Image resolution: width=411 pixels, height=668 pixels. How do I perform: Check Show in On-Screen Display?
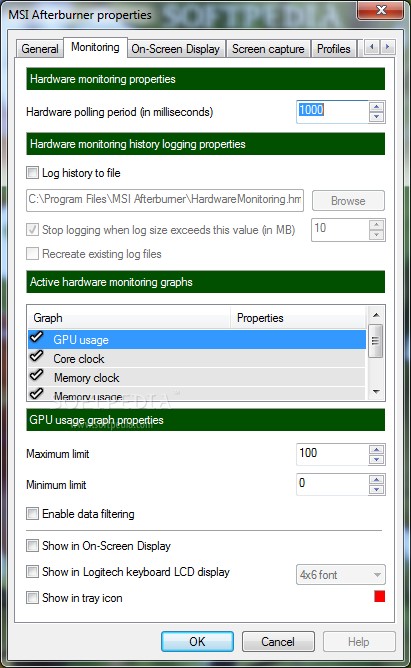[x=32, y=545]
